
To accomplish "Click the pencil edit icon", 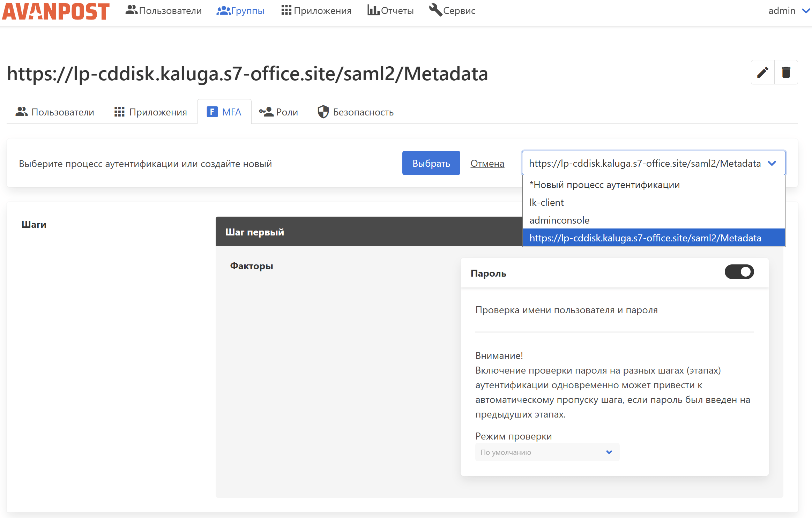I will [x=762, y=72].
